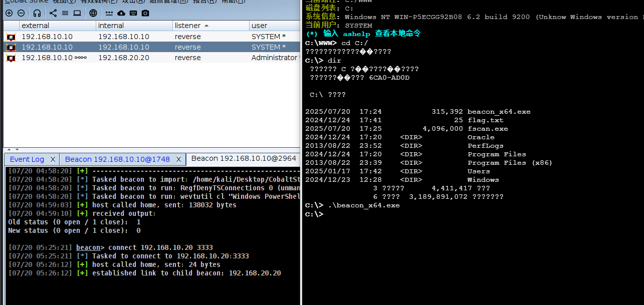
Task: Open listeners via the headphones icon
Action: click(37, 13)
